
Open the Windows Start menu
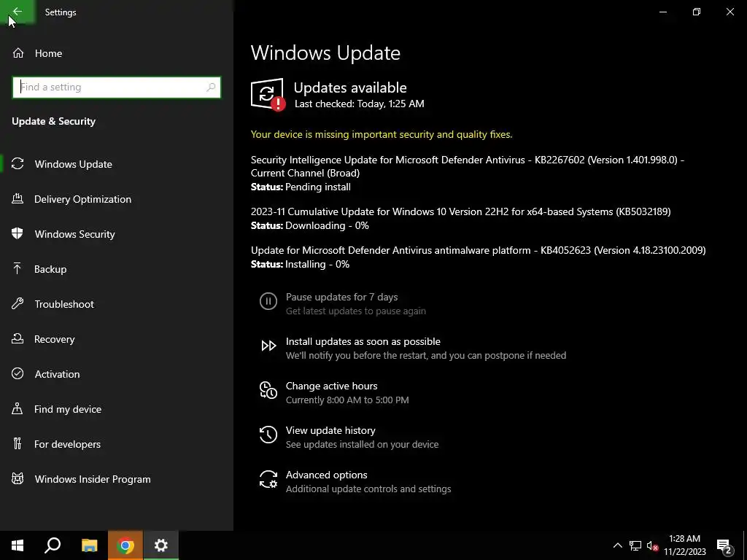(18, 545)
